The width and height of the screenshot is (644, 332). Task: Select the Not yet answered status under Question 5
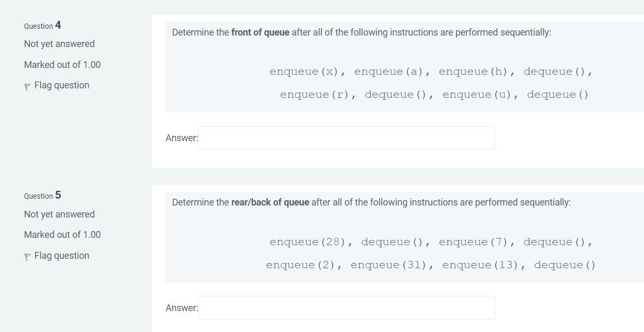tap(58, 214)
